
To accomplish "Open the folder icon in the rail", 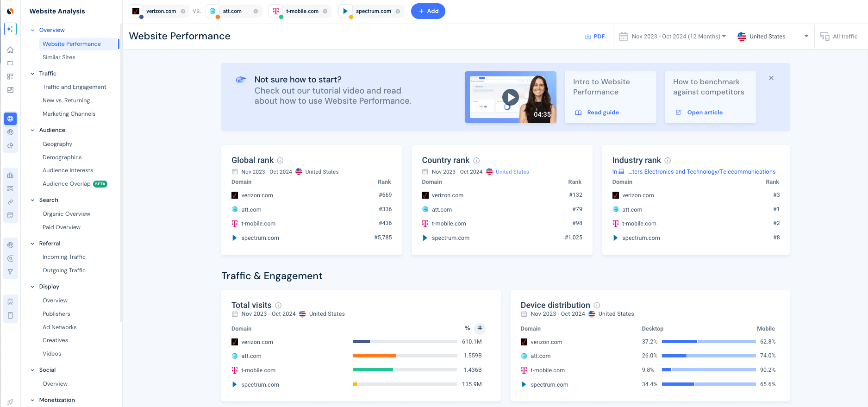I will (x=10, y=63).
